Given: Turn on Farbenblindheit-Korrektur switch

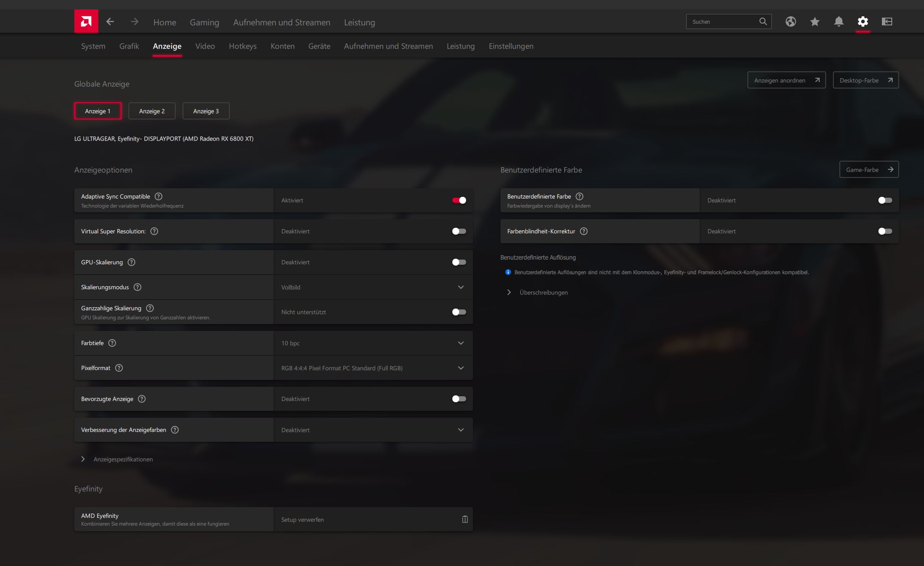Looking at the screenshot, I should click(x=885, y=231).
